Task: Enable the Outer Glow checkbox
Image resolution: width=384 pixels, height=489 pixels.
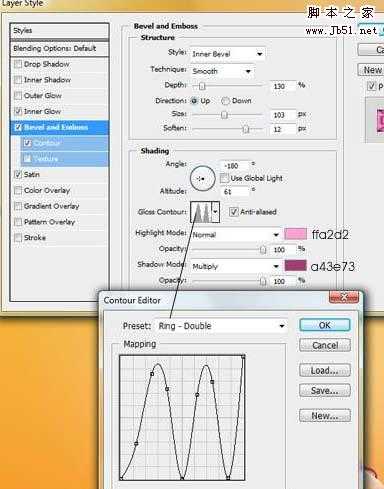Action: (x=18, y=96)
